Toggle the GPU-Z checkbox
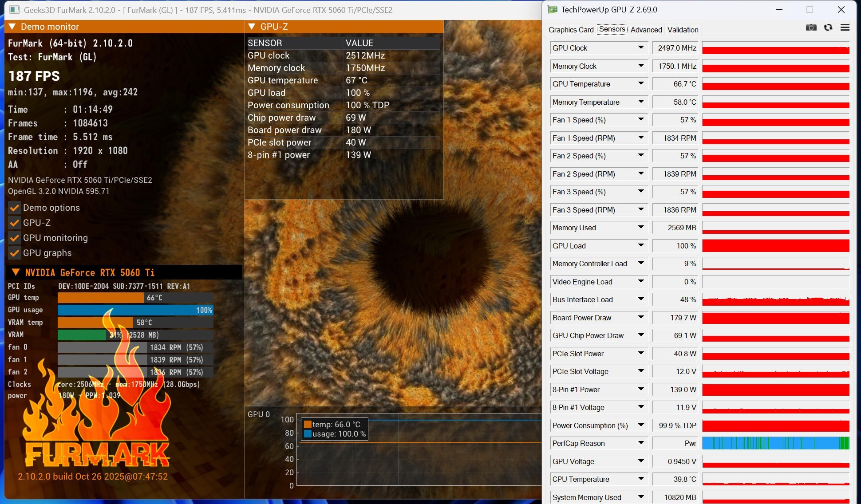861x504 pixels. [x=15, y=223]
